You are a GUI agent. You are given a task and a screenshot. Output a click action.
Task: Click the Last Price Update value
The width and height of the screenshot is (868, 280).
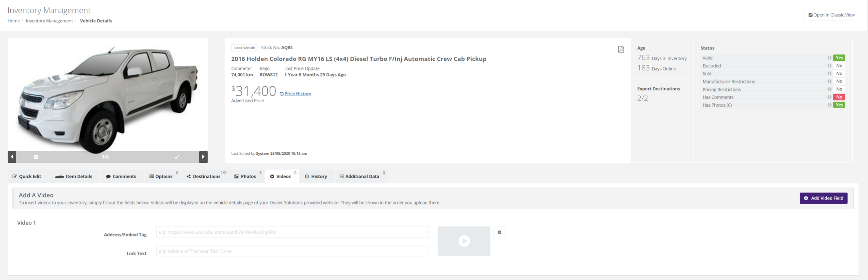click(x=315, y=75)
